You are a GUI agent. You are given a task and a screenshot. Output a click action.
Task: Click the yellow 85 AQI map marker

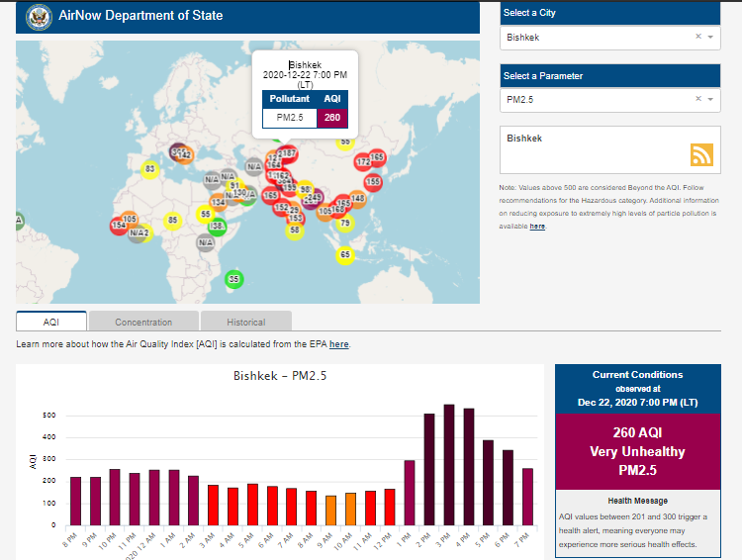pyautogui.click(x=173, y=220)
